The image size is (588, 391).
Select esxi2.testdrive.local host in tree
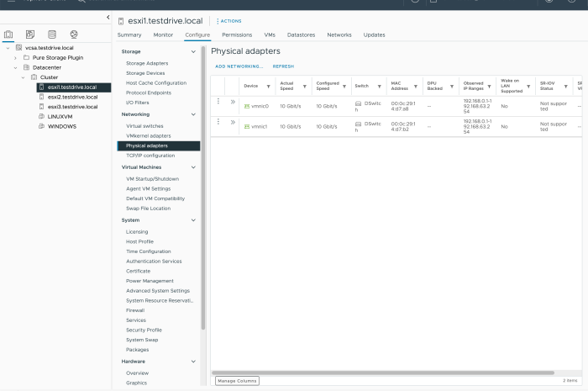(x=73, y=97)
